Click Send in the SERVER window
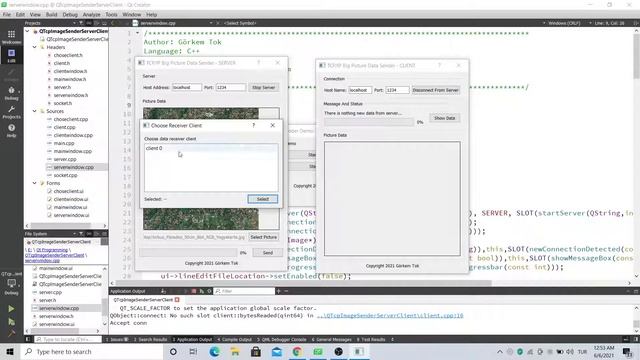640x360 pixels. click(268, 253)
